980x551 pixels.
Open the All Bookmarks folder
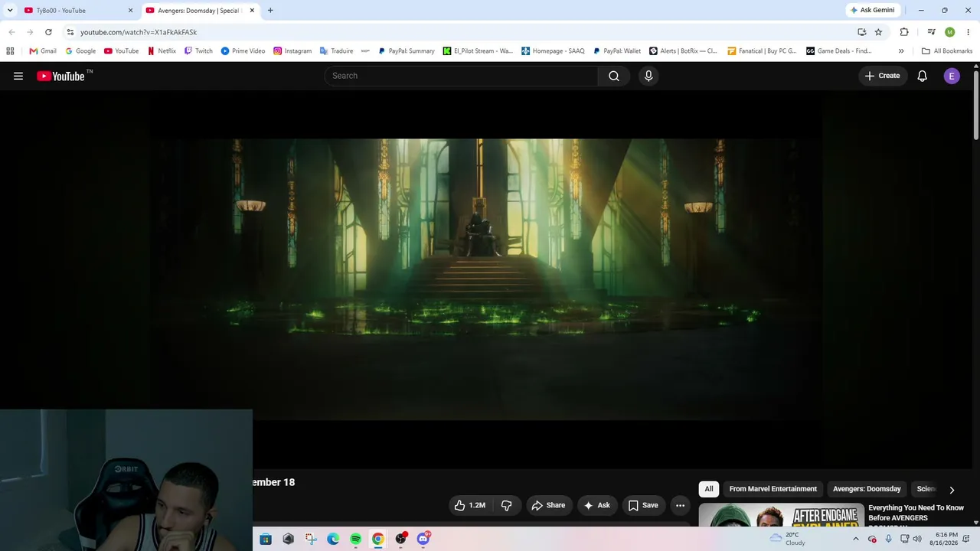(x=947, y=51)
